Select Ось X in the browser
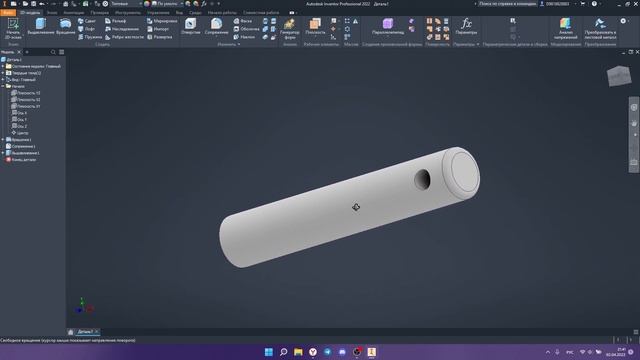The width and height of the screenshot is (640, 360). (19, 113)
